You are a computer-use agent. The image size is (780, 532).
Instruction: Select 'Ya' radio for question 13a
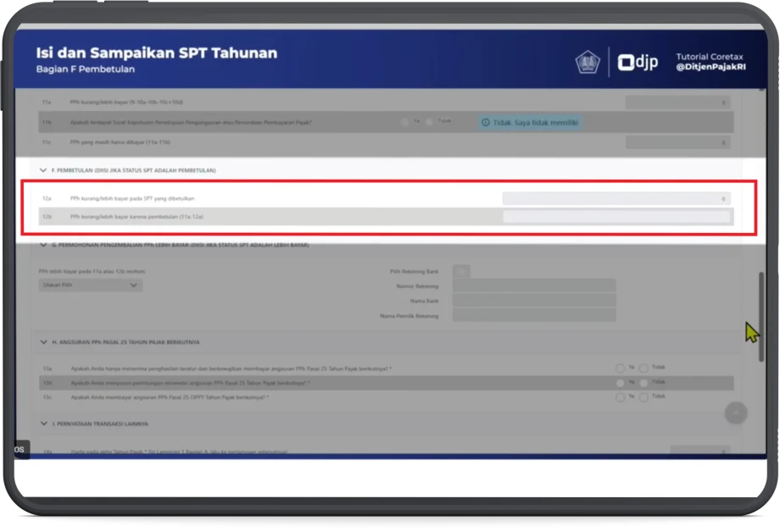(621, 369)
